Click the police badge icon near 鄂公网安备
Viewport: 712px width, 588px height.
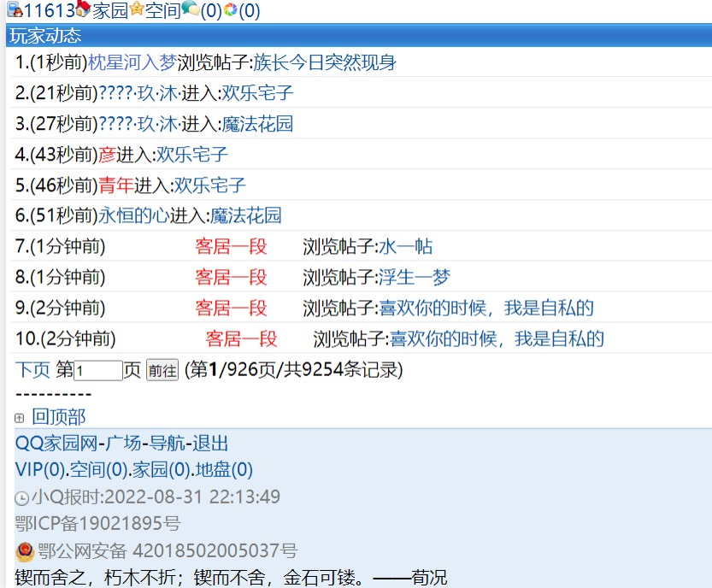26,552
